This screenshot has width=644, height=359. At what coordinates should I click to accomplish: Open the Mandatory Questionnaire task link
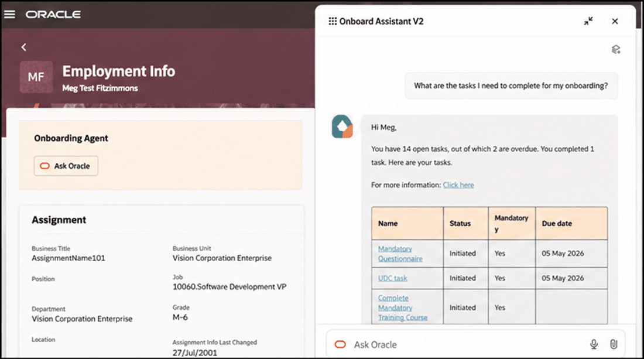click(400, 254)
